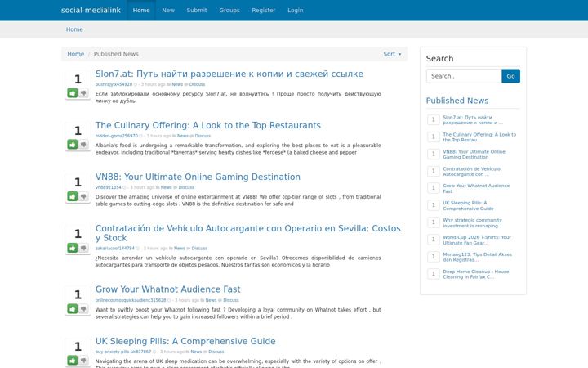Open sidebar link Deep Home Cleanup
The image size is (588, 368).
[x=476, y=274]
